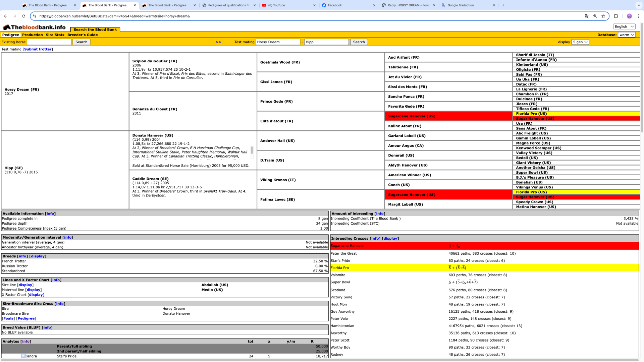644x362 pixels.
Task: Open the Production menu
Action: click(33, 35)
